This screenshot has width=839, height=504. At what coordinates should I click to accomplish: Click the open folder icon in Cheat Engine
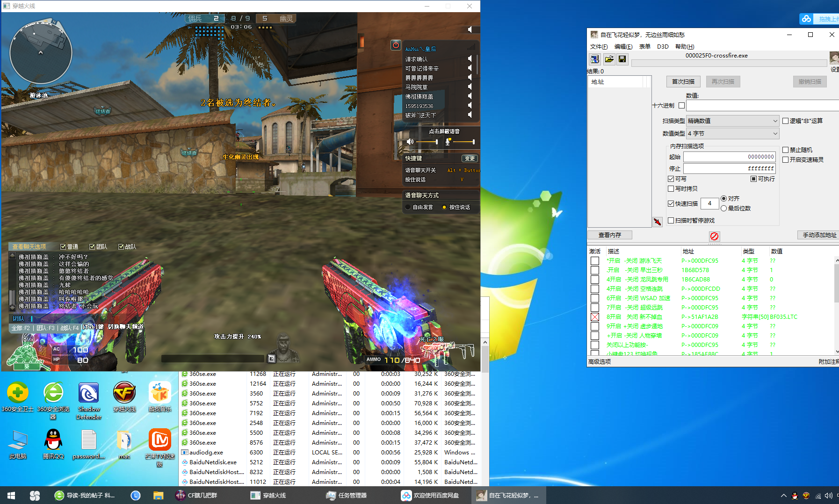pos(609,59)
